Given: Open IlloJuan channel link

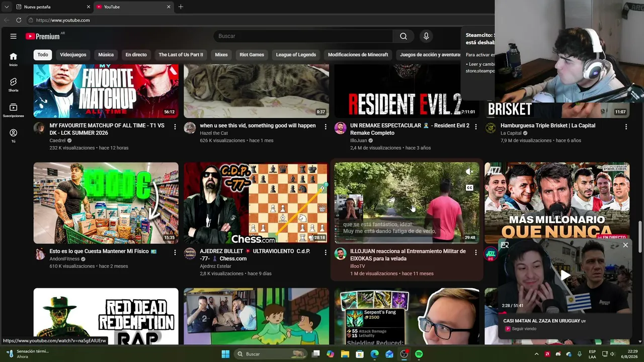Looking at the screenshot, I should pos(359,141).
